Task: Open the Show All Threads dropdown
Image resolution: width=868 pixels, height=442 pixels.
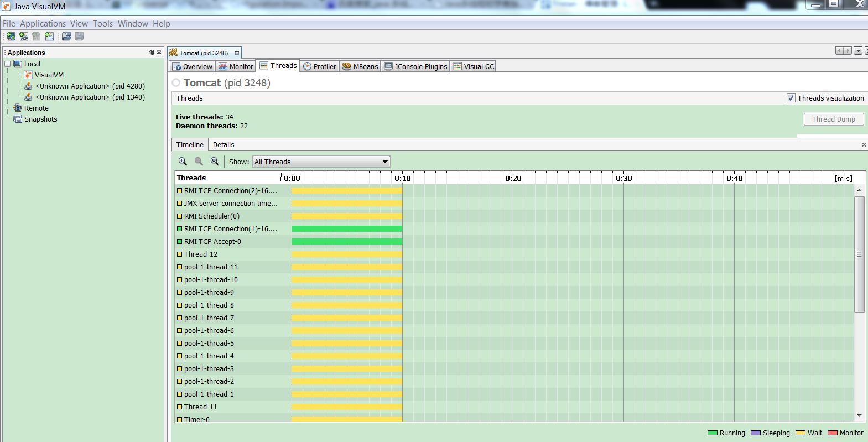Action: point(321,162)
